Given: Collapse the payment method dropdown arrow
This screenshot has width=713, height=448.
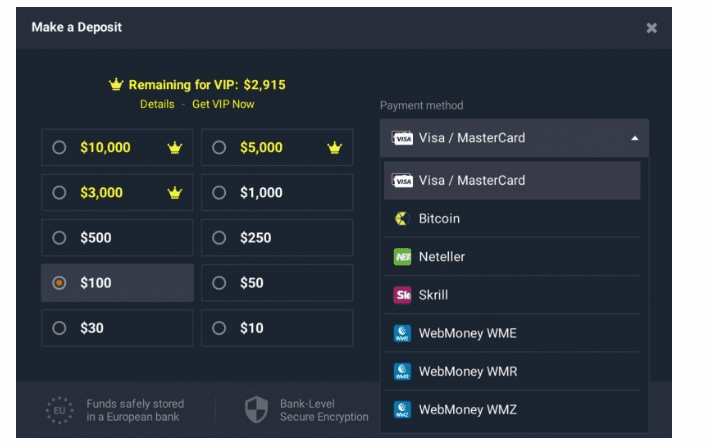Looking at the screenshot, I should tap(635, 138).
